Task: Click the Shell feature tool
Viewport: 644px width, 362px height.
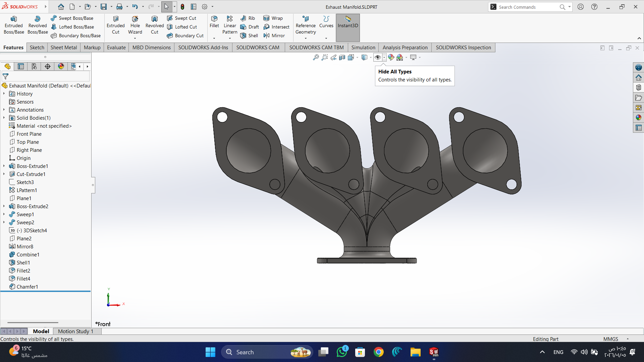Action: pyautogui.click(x=249, y=36)
